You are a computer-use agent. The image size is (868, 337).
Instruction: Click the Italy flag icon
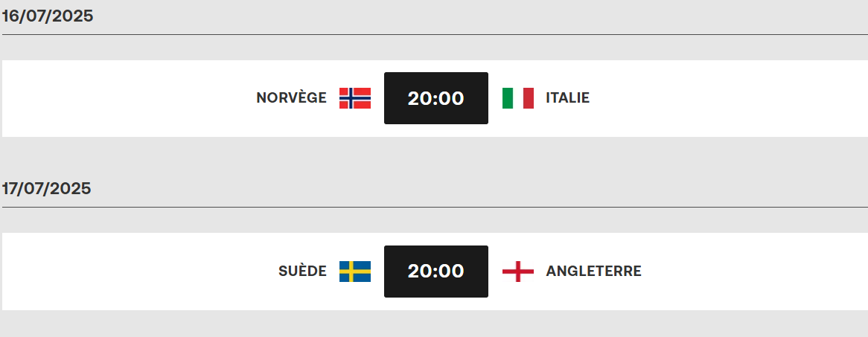point(518,98)
